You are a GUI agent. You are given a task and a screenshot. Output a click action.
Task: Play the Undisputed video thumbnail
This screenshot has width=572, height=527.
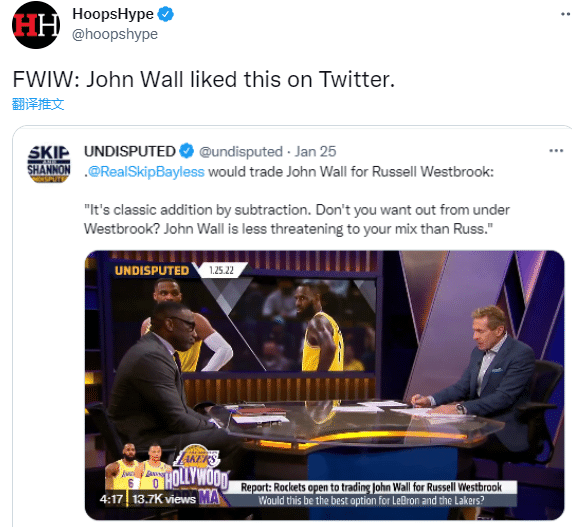click(x=324, y=385)
